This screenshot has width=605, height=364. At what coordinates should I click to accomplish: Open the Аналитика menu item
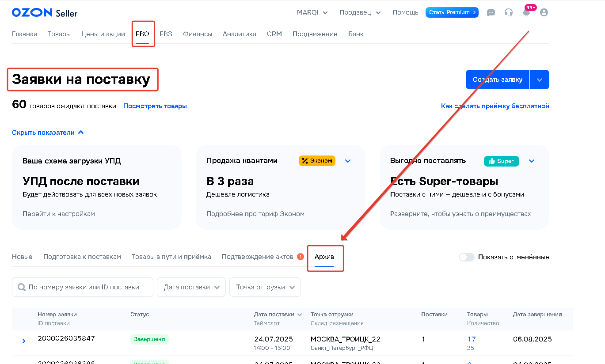pyautogui.click(x=240, y=34)
